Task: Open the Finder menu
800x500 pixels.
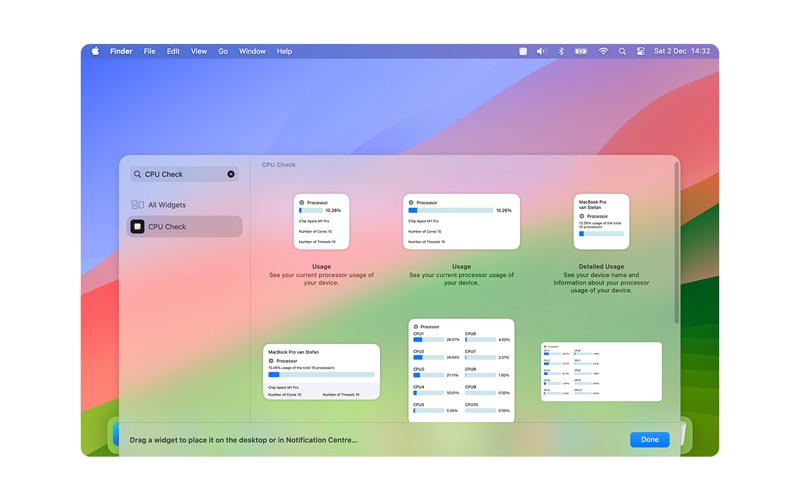Action: point(121,51)
